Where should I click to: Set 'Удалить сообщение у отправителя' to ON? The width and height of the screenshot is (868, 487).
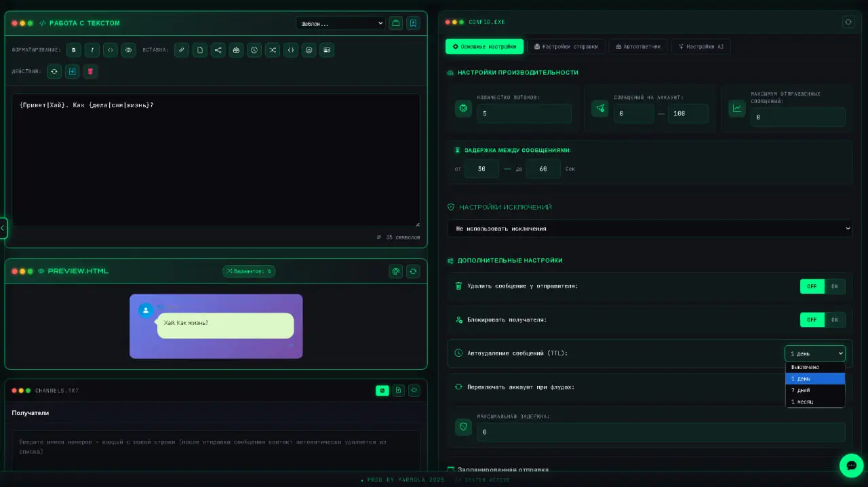[x=835, y=286]
